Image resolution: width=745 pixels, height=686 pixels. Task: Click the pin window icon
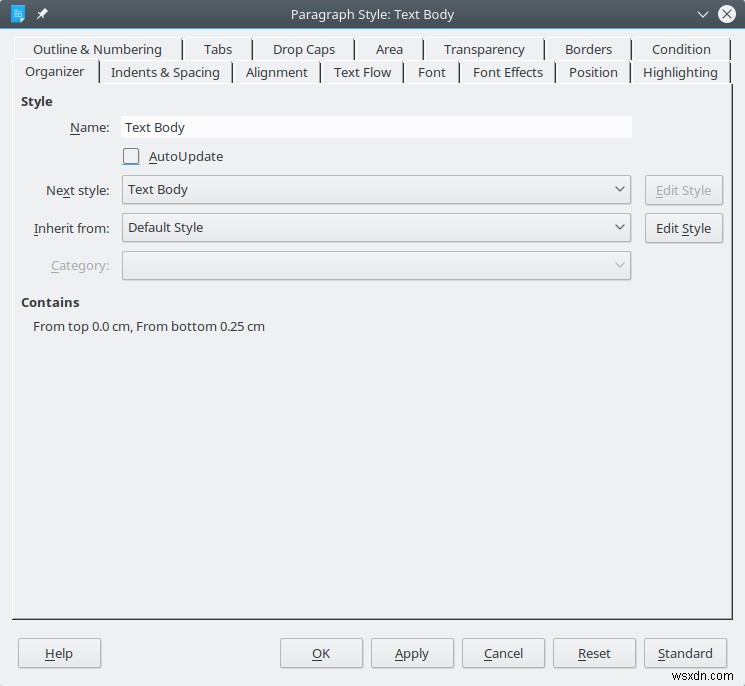pyautogui.click(x=42, y=14)
